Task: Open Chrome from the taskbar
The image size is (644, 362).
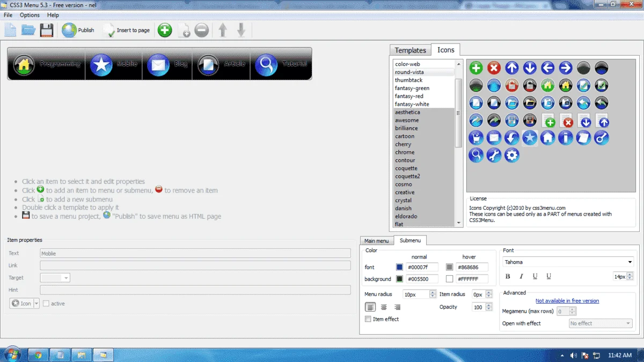Action: (38, 354)
